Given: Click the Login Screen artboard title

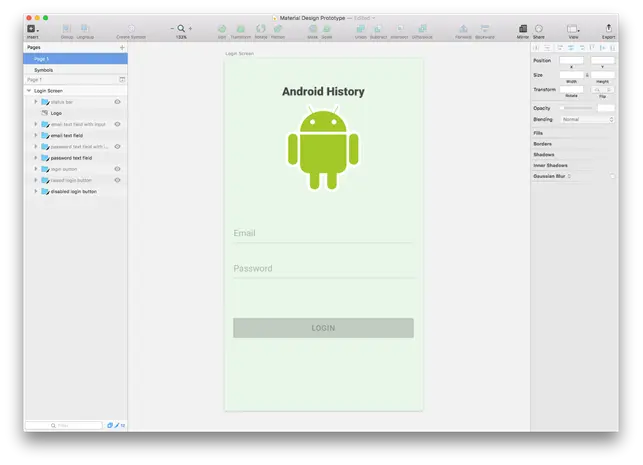Looking at the screenshot, I should 239,54.
